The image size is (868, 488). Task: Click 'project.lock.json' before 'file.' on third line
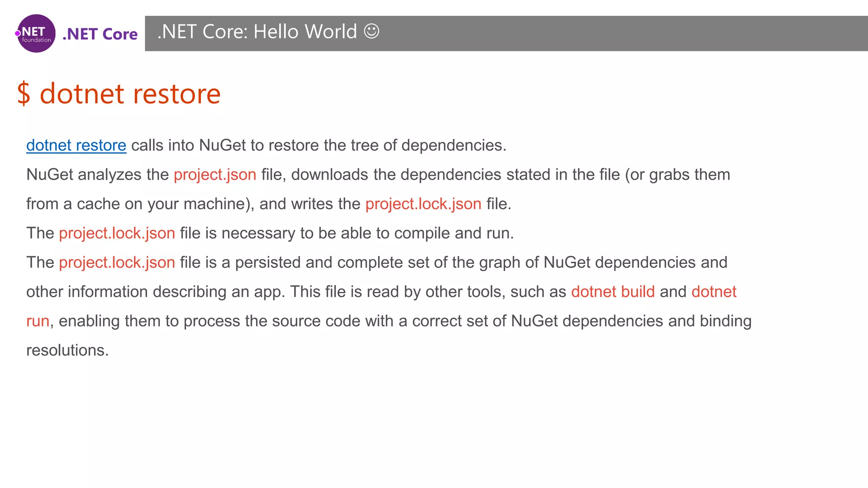click(423, 204)
